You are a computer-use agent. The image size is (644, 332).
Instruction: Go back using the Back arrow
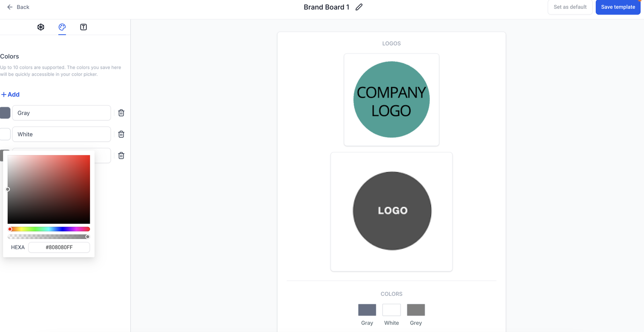18,7
